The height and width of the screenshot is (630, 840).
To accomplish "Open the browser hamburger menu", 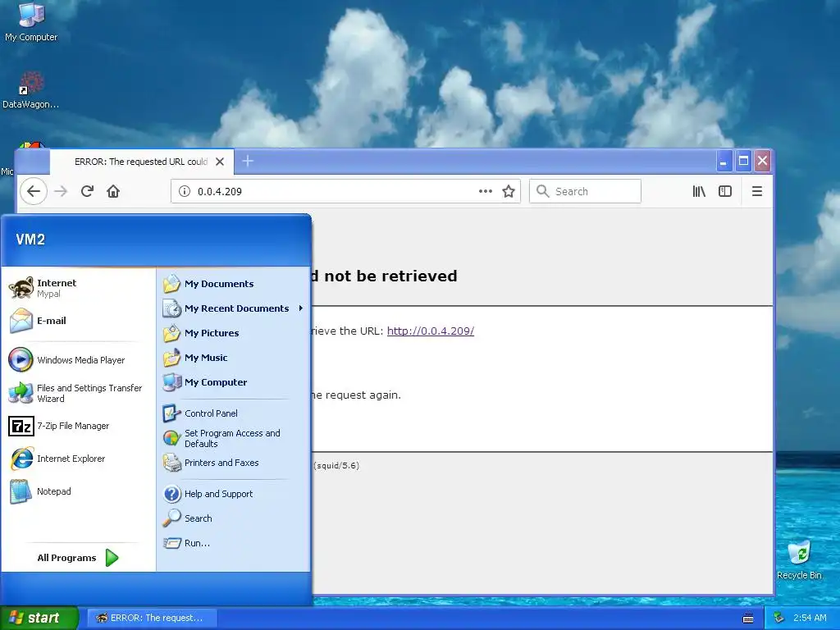I will point(757,191).
